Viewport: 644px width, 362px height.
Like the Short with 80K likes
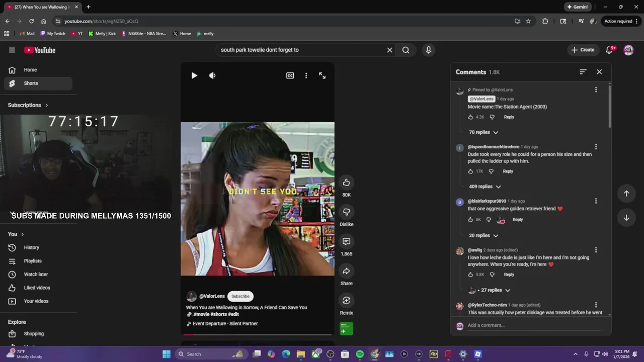[x=346, y=182]
